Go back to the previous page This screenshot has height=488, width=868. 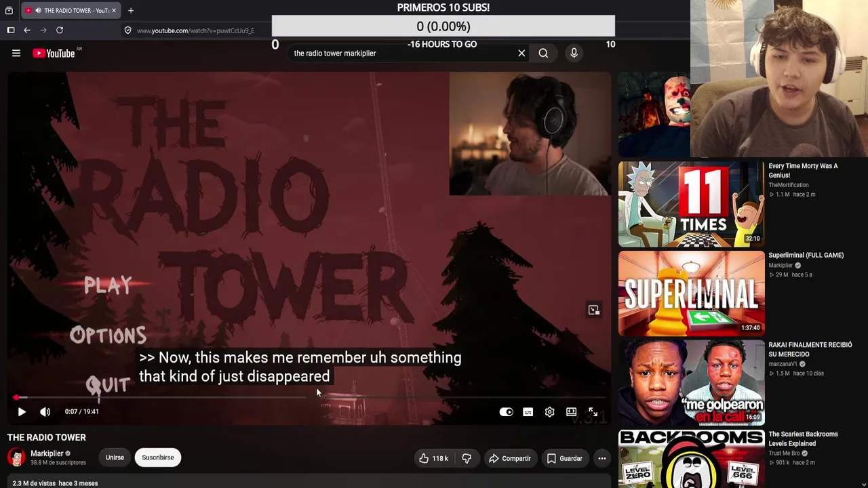pyautogui.click(x=27, y=30)
